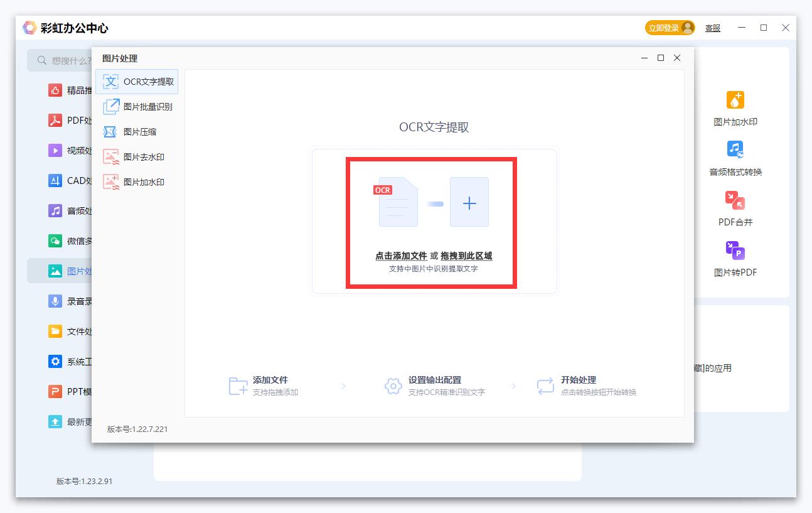The height and width of the screenshot is (513, 812).
Task: Click 支持OCR精准识别文字 subtitle text
Action: [x=447, y=392]
